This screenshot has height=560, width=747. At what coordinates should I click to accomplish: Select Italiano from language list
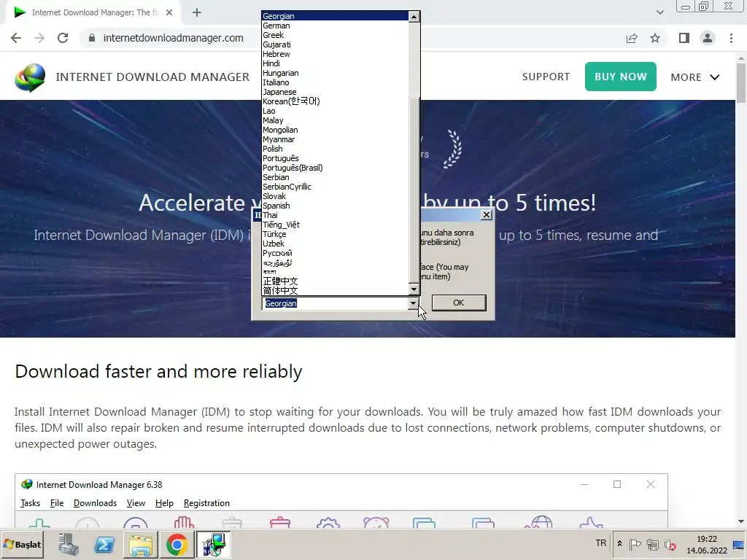pyautogui.click(x=336, y=83)
